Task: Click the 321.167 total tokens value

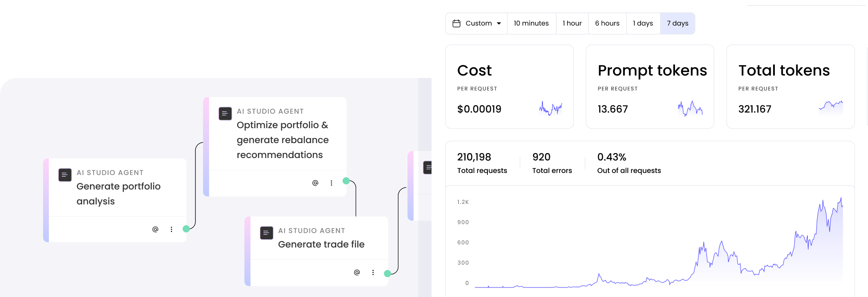Action: [x=755, y=109]
